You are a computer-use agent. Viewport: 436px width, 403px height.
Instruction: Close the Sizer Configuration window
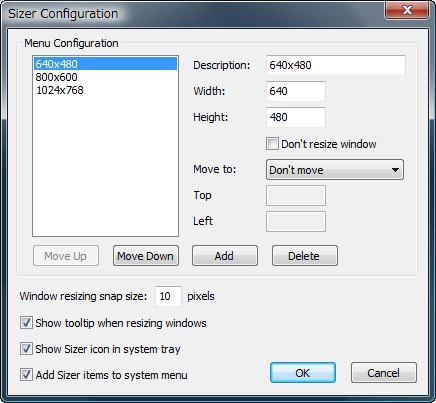click(x=407, y=10)
